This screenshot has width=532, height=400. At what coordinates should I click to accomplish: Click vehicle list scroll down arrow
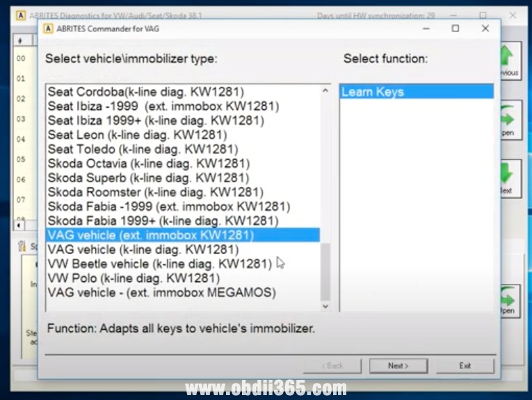pyautogui.click(x=325, y=306)
